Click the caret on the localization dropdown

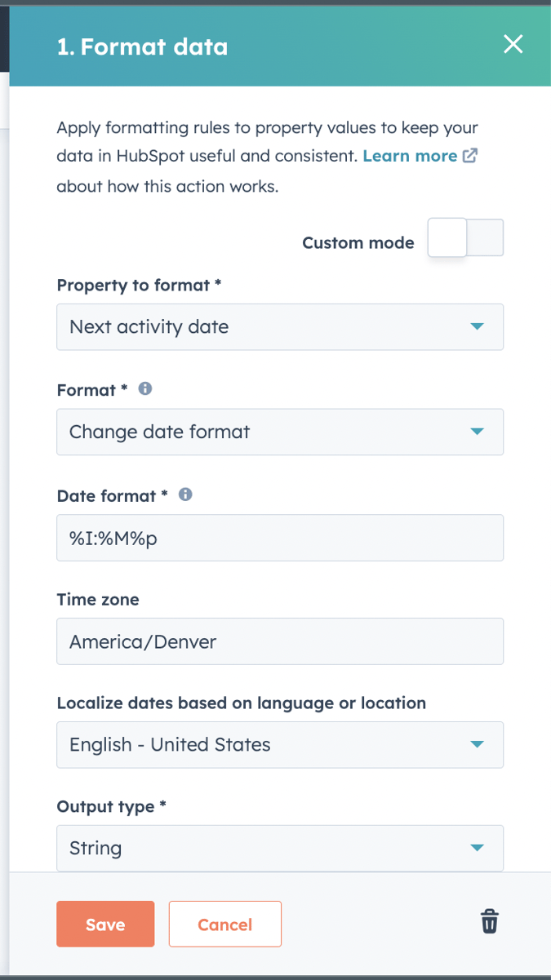478,744
